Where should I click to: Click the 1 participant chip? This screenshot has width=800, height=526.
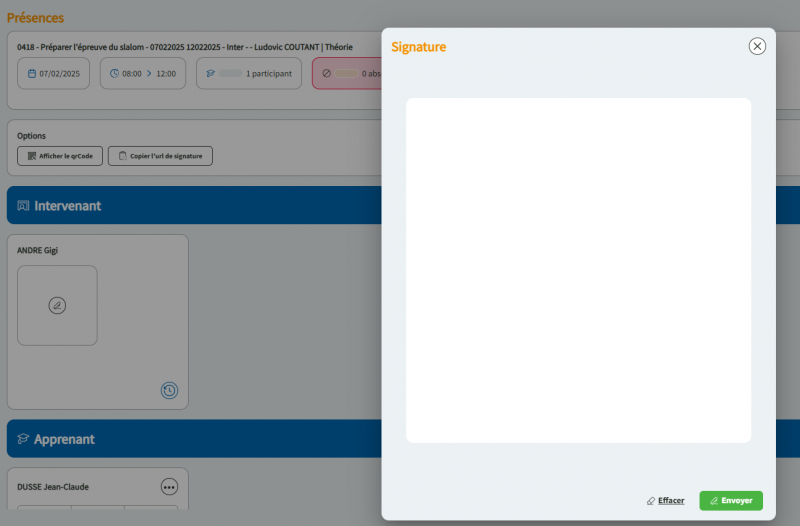(x=249, y=73)
